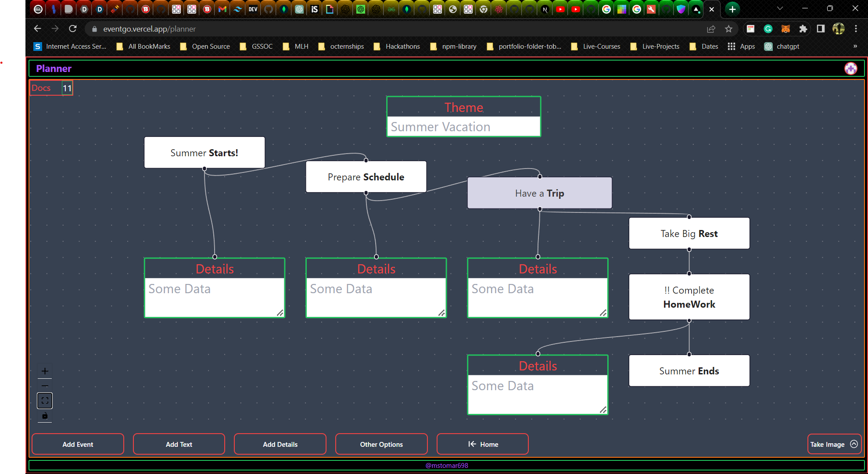The image size is (868, 474).
Task: Click the zoom out minus control
Action: [x=45, y=386]
